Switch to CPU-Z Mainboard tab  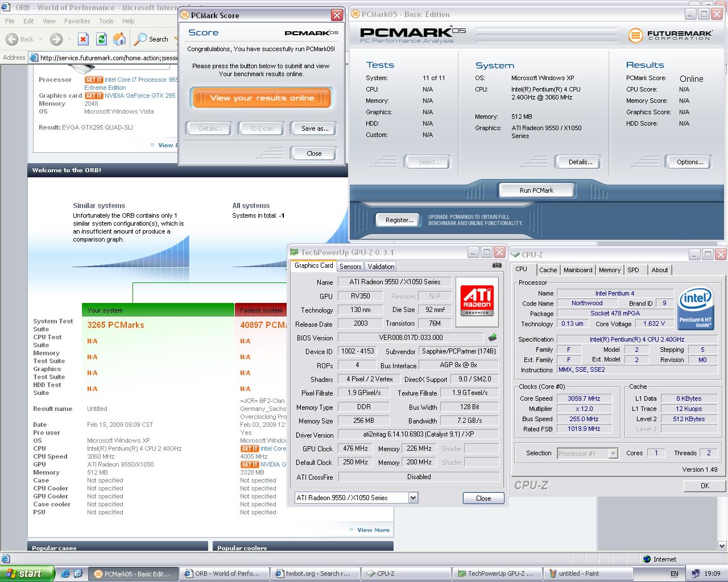[x=578, y=270]
